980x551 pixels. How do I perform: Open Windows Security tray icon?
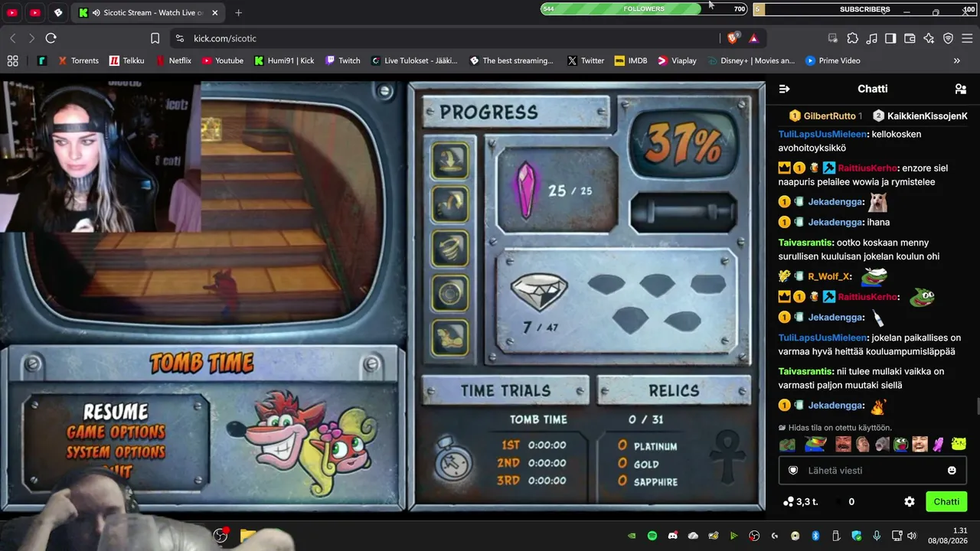(x=857, y=536)
